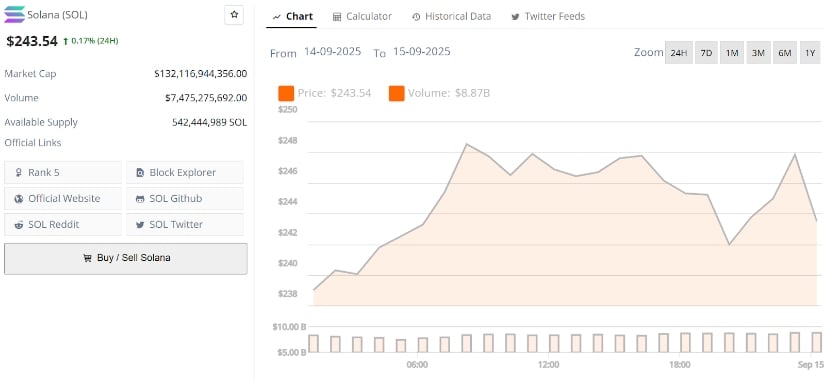This screenshot has height=380, width=825.
Task: Click the Github icon beside SOL Github
Action: tap(140, 199)
